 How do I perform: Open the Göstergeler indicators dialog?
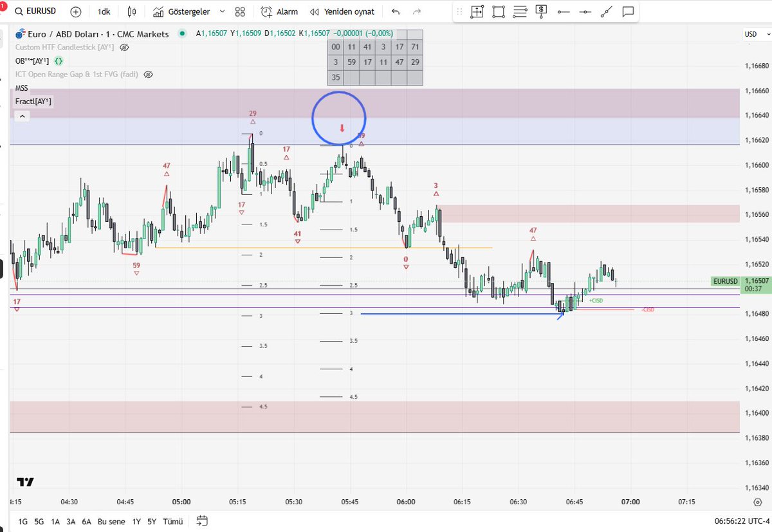[x=181, y=12]
